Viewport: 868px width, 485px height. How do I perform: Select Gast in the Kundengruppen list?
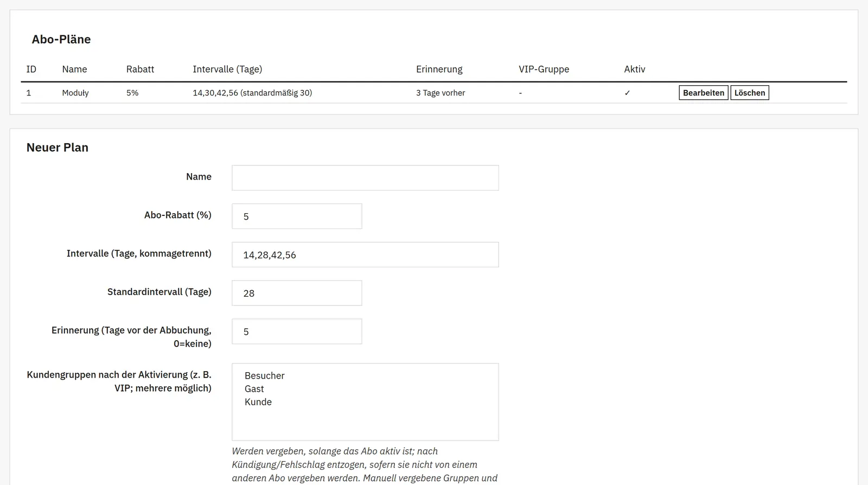(x=254, y=389)
